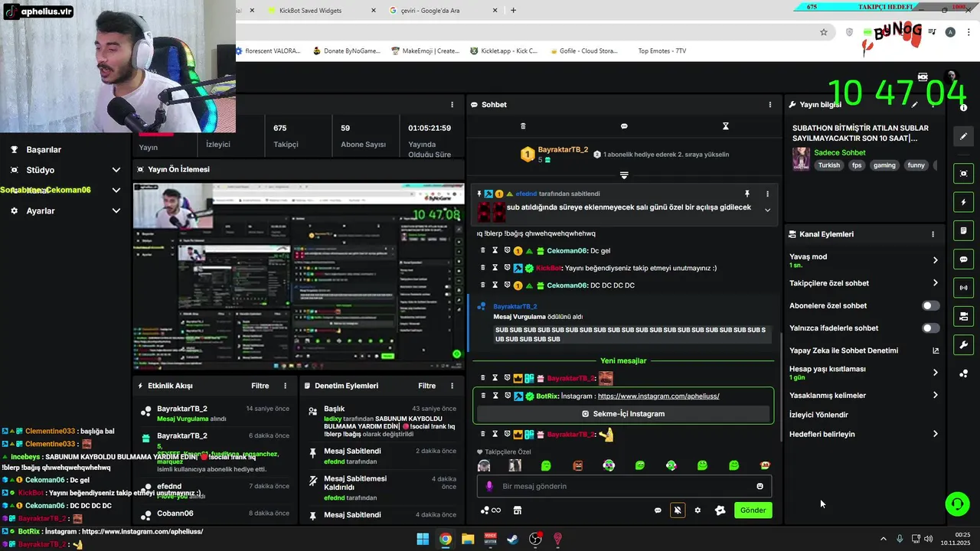
Task: Click the trash icon under Sohbet header
Action: (x=523, y=126)
